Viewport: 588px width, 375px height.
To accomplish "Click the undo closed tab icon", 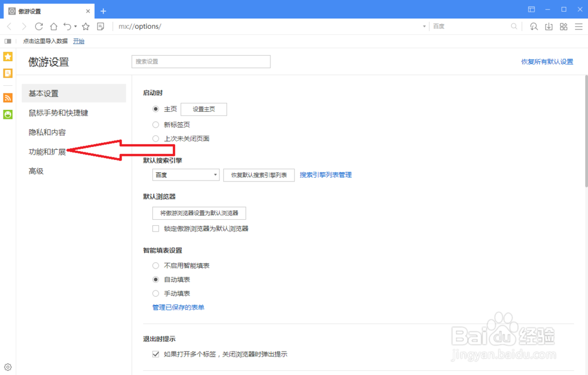I will 67,26.
